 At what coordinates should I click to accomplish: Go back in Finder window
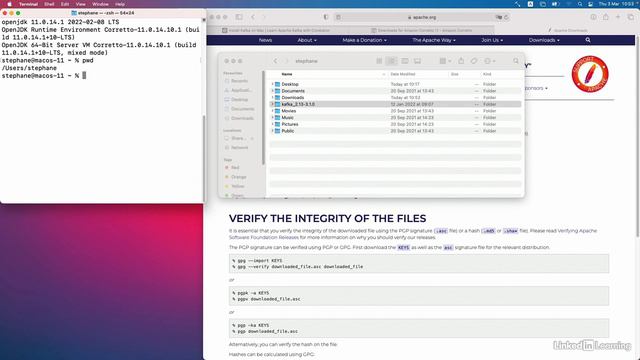click(x=276, y=61)
